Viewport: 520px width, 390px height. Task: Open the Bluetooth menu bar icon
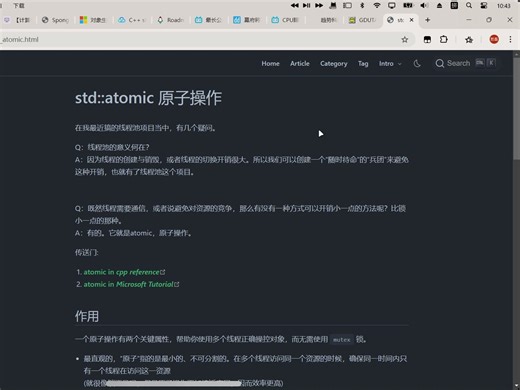362,5
